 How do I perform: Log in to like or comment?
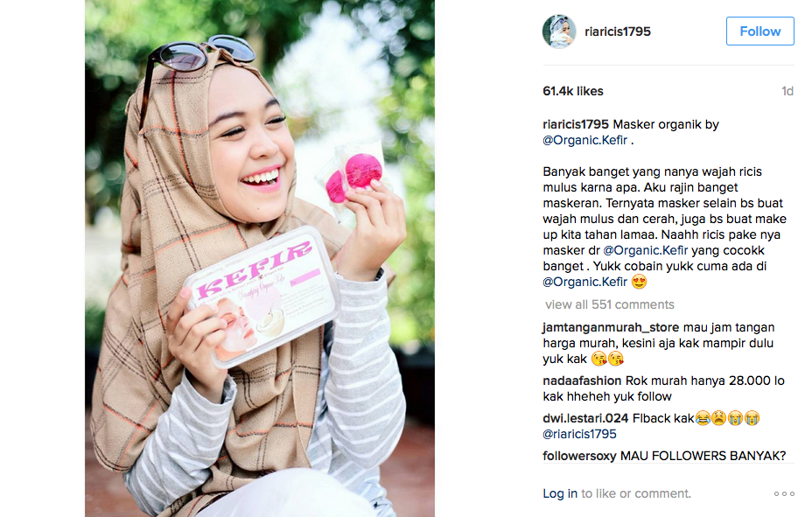pos(560,493)
